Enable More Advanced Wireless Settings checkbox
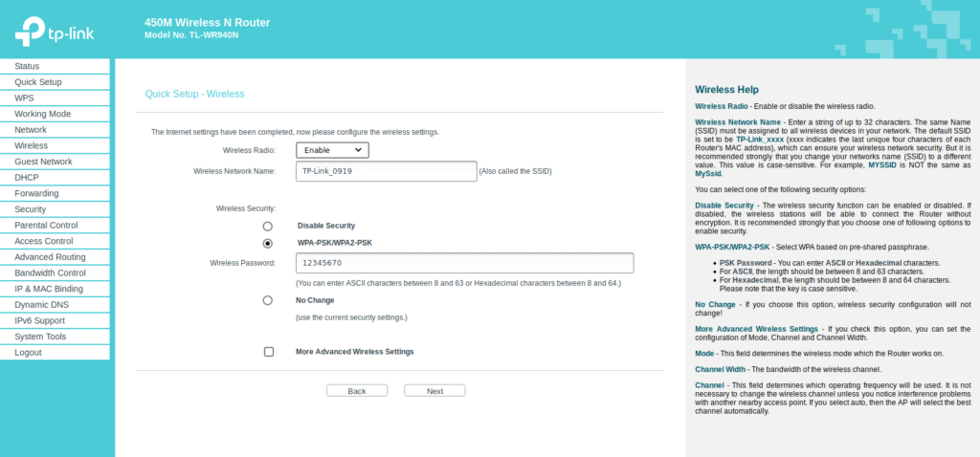980x457 pixels. (268, 352)
